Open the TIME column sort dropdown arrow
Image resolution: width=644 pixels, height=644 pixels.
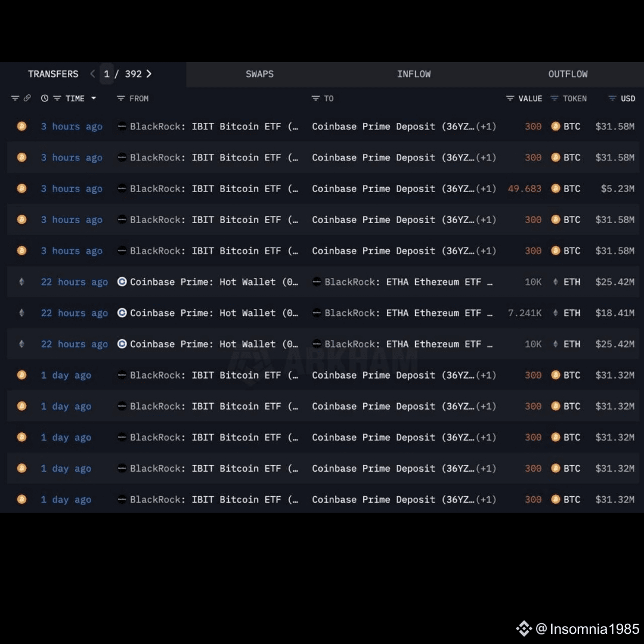94,98
